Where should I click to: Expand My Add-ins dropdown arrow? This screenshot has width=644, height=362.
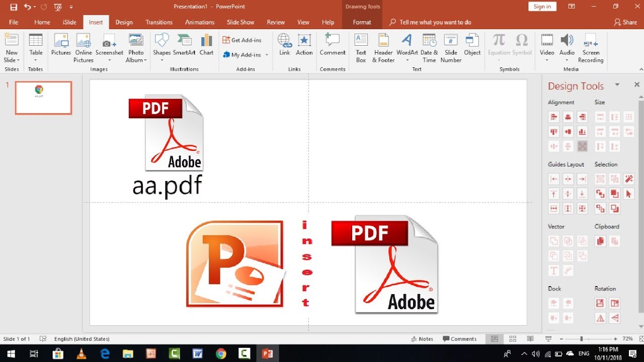(267, 55)
